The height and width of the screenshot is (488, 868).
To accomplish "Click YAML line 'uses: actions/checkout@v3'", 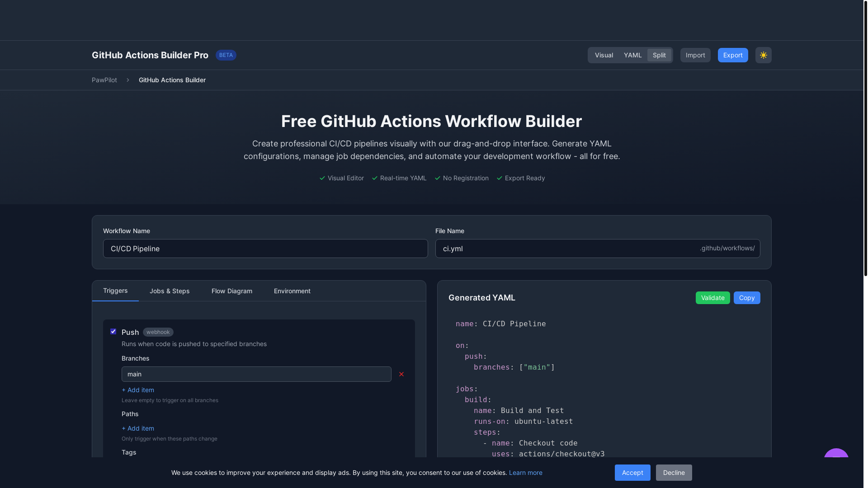I will pos(548,454).
